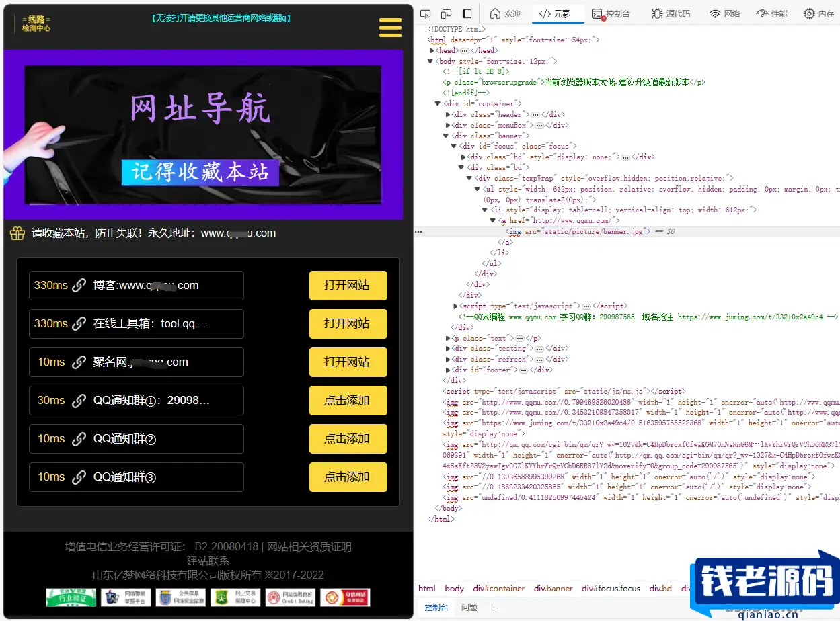Viewport: 840px width, 621px height.
Task: Click the 公共信息网络安全监察 footer badge
Action: click(181, 597)
